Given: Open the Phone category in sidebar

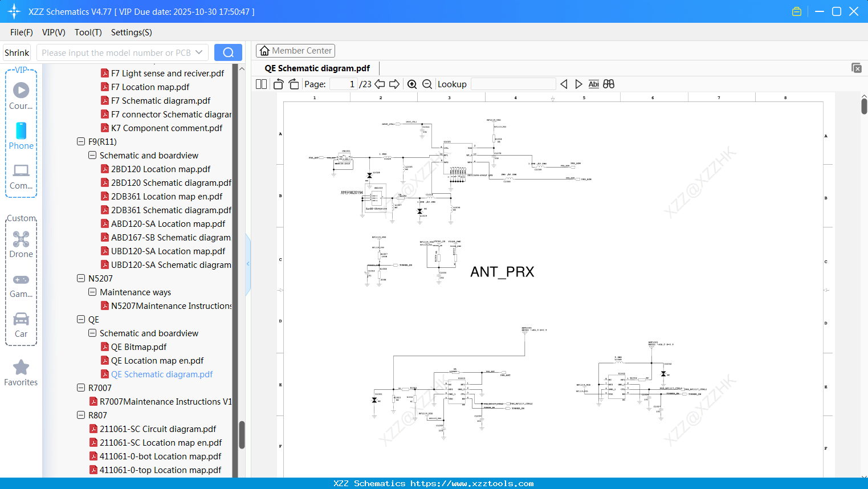Looking at the screenshot, I should [21, 136].
